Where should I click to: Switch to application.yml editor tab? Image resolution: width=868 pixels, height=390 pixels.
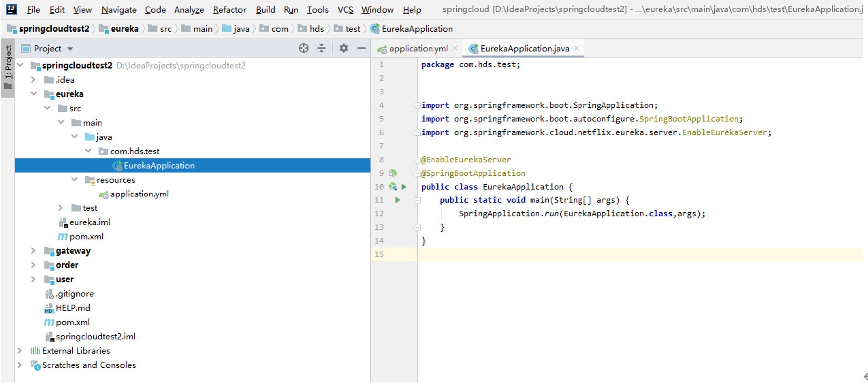[419, 48]
